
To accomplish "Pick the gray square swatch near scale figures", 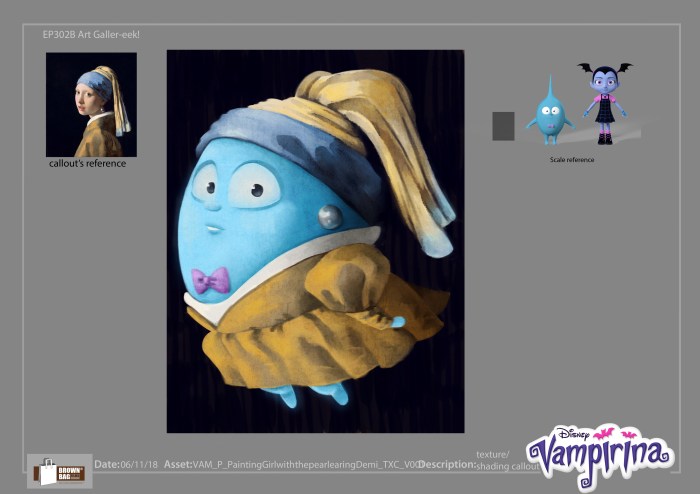I will (503, 126).
